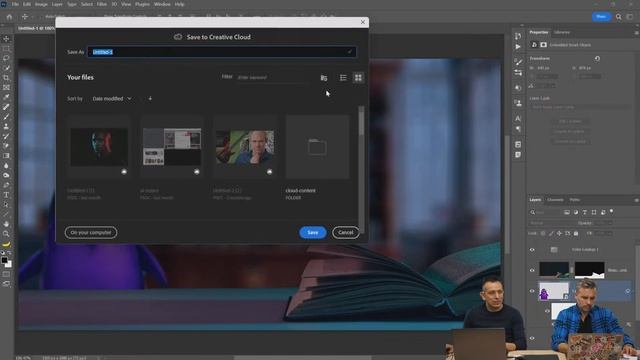Toggle the layer filter on/off switch
The height and width of the screenshot is (360, 640).
pos(611,211)
